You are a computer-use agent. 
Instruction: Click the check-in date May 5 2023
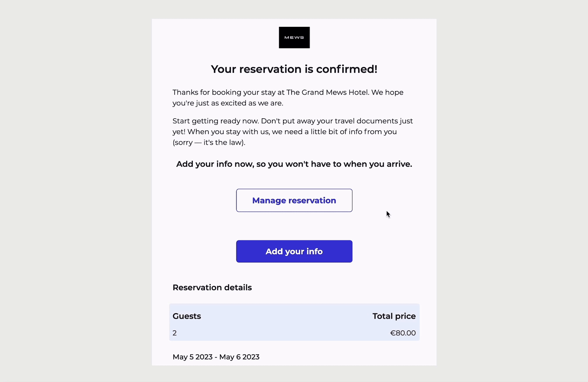click(x=192, y=357)
